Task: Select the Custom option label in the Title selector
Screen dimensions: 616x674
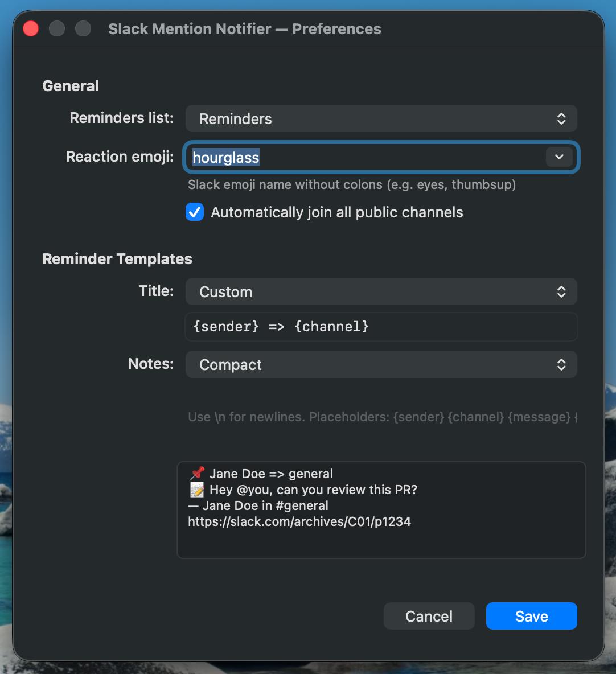Action: [225, 291]
